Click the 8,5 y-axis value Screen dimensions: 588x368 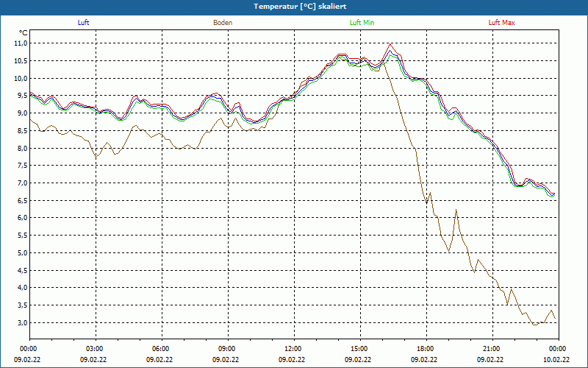point(23,131)
